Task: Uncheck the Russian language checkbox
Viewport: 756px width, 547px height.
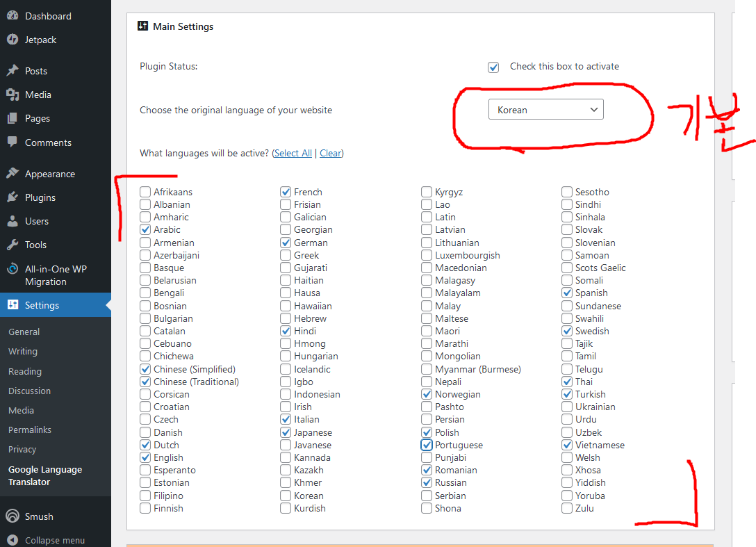Action: (x=426, y=482)
